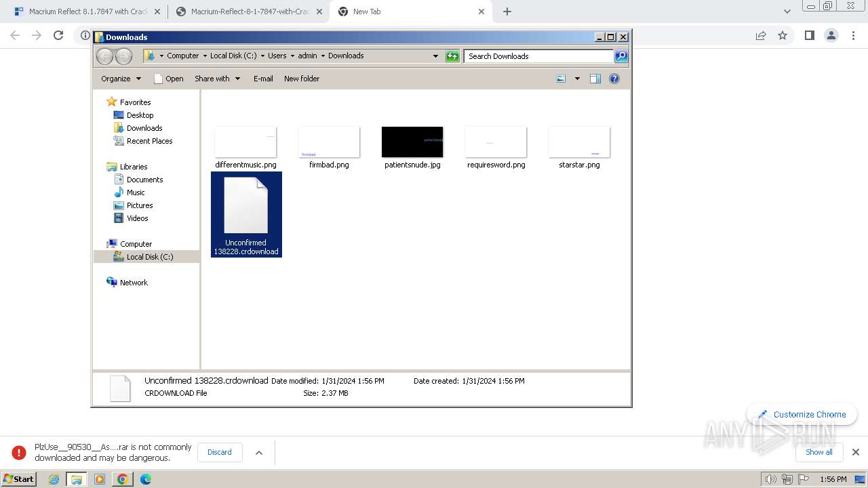Select the Unconfirmed 138228.crdownload file

coord(246,214)
